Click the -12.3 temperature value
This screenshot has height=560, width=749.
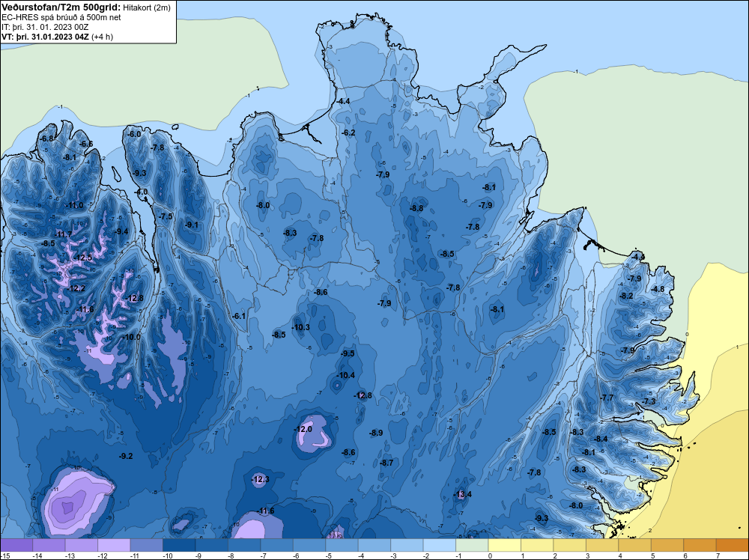pos(261,479)
